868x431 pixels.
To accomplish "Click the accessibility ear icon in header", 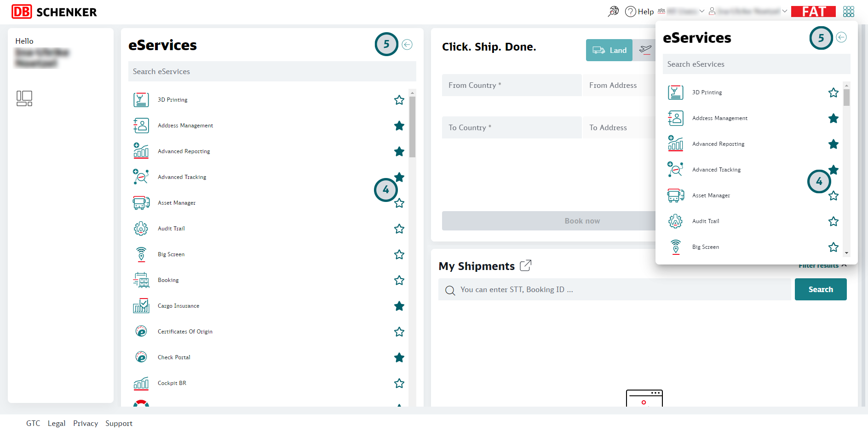I will click(613, 11).
